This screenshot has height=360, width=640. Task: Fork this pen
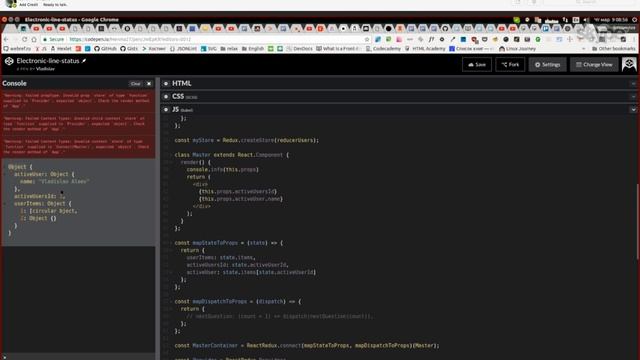tap(510, 64)
